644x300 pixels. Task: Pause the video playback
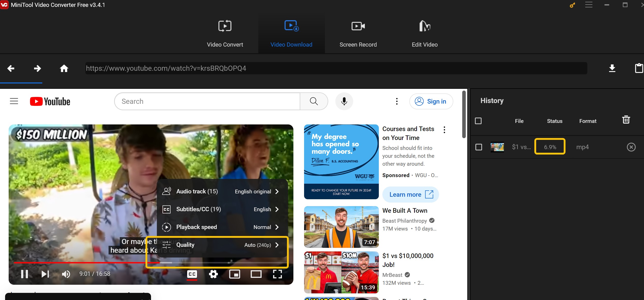[24, 274]
